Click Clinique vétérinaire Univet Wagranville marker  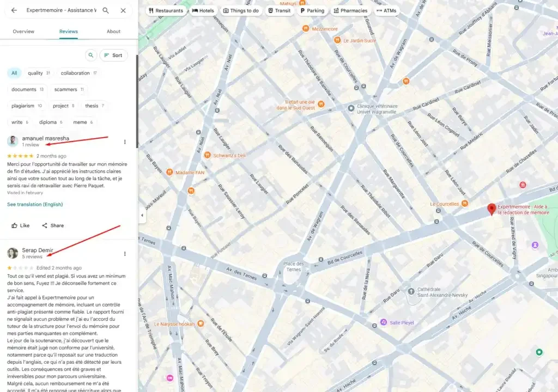(x=351, y=108)
